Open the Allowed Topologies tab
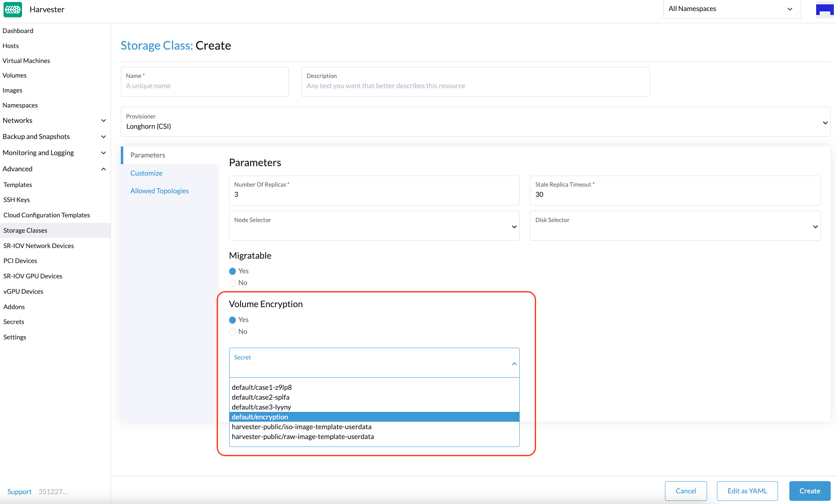This screenshot has width=837, height=504. (x=159, y=191)
